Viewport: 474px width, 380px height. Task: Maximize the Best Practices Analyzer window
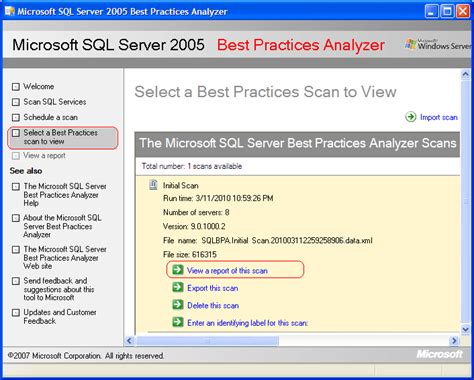[447, 11]
